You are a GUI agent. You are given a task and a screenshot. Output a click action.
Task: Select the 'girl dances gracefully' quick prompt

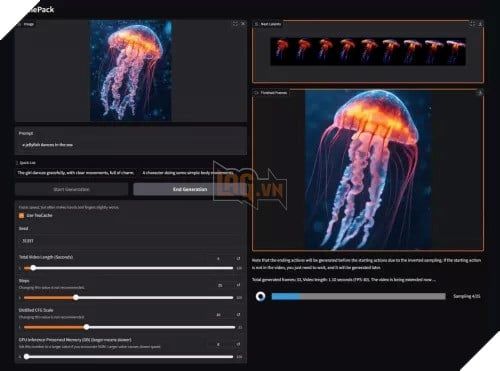click(76, 173)
